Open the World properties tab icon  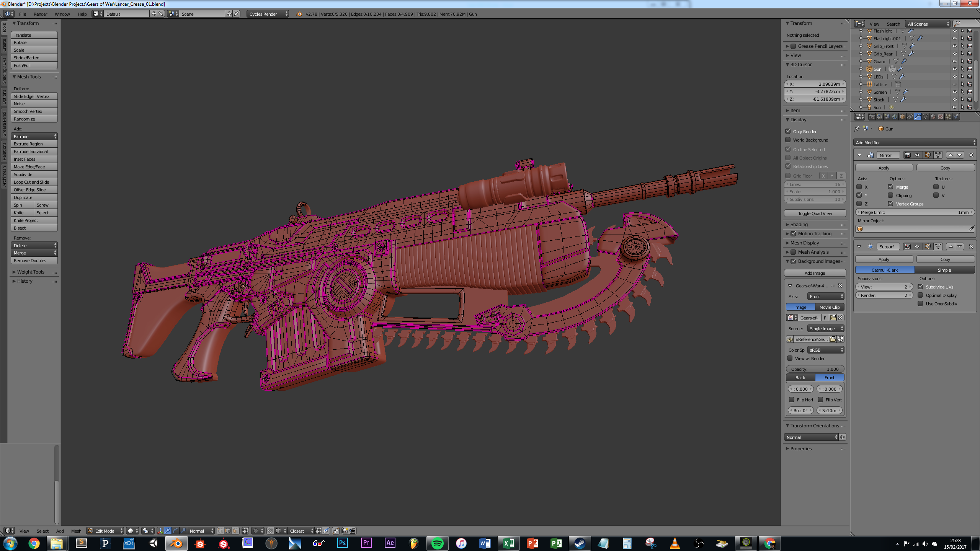pyautogui.click(x=895, y=117)
